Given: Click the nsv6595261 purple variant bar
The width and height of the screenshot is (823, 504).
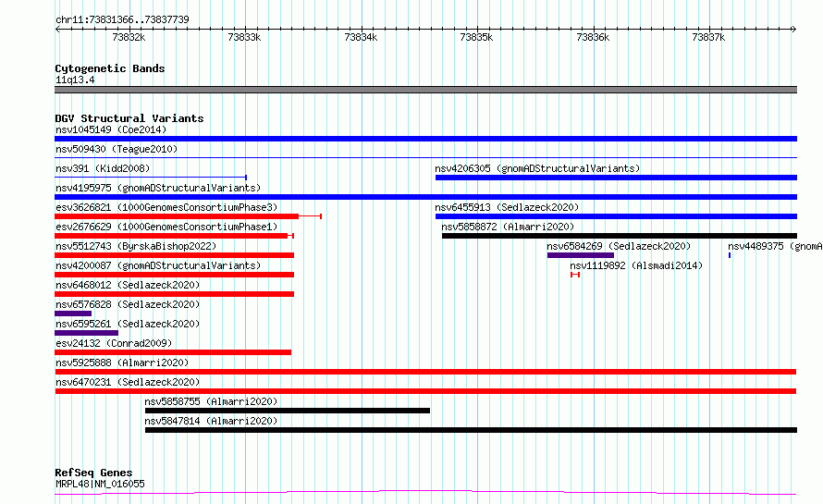Looking at the screenshot, I should coord(87,333).
